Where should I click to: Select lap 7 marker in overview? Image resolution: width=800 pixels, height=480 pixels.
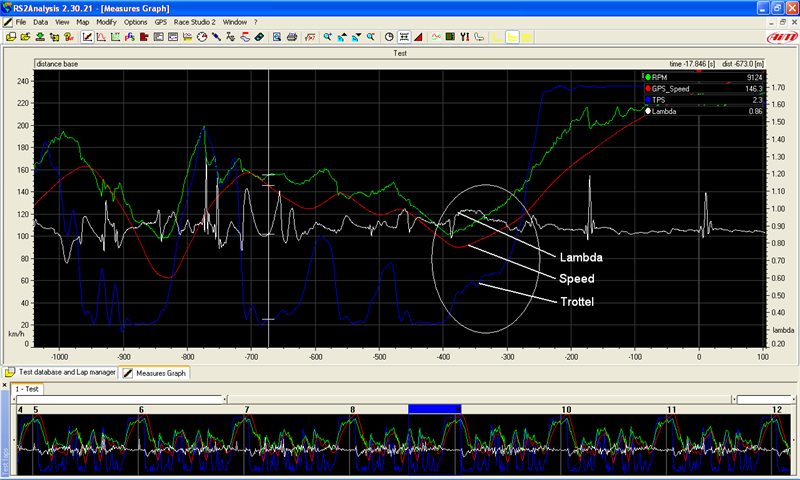(247, 410)
